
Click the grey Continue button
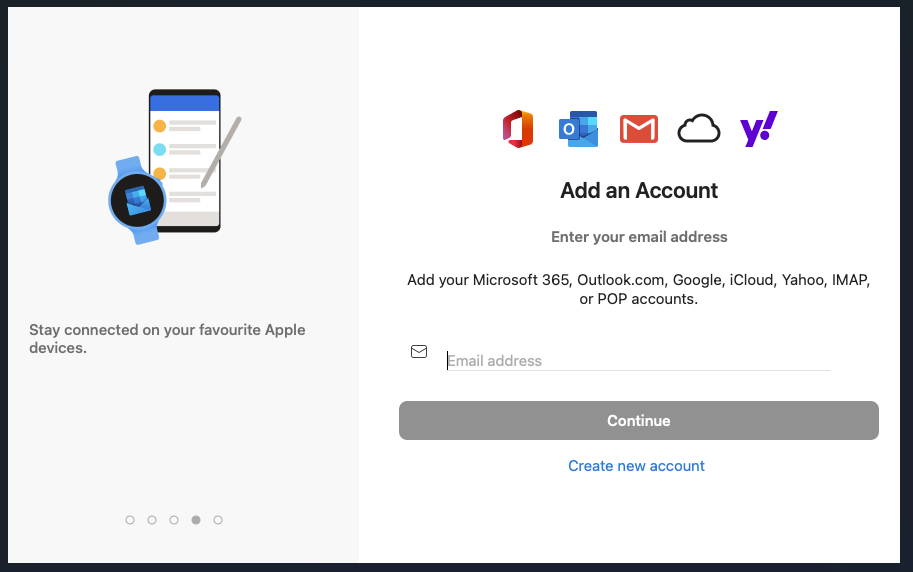coord(639,421)
